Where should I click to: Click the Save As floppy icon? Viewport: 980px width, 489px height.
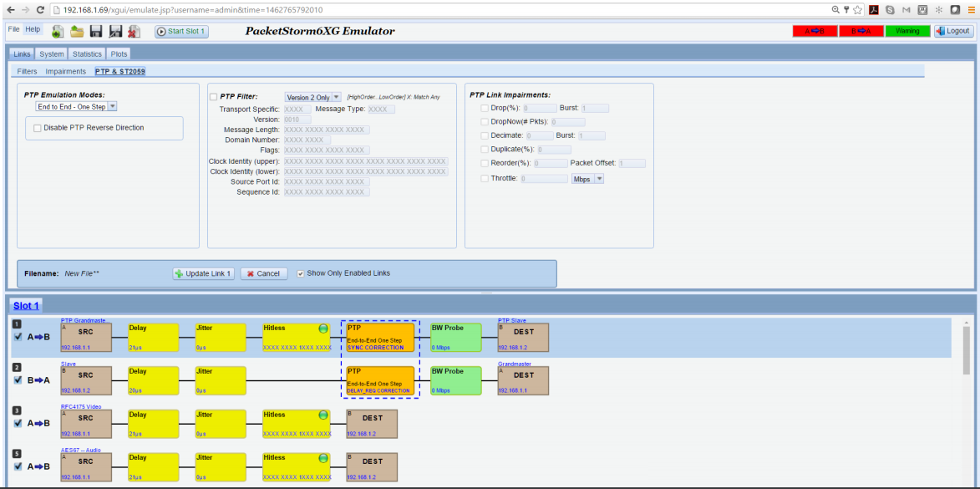click(115, 31)
